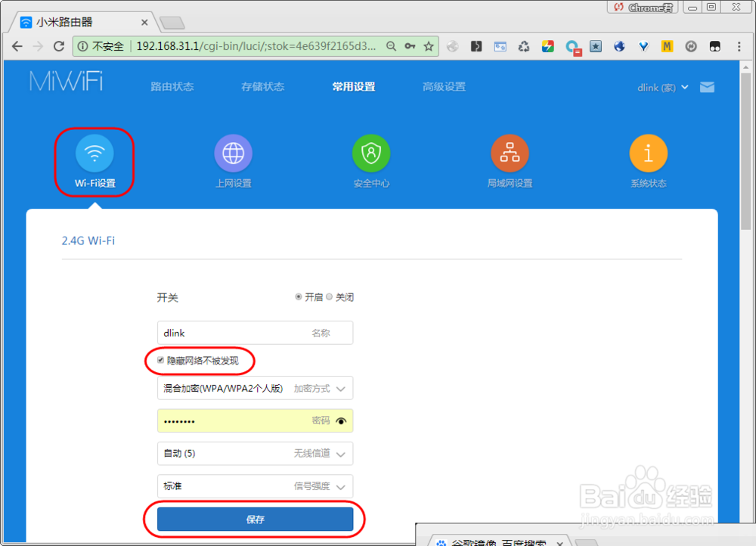This screenshot has height=546, width=756.
Task: Click the zoom magnifier icon in address bar
Action: [x=391, y=46]
